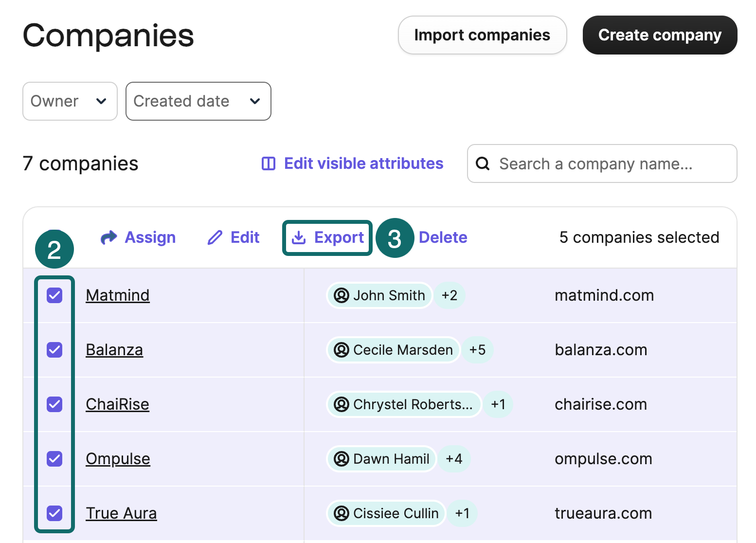756x543 pixels.
Task: Select the Assign action in the bulk toolbar
Action: 150,237
